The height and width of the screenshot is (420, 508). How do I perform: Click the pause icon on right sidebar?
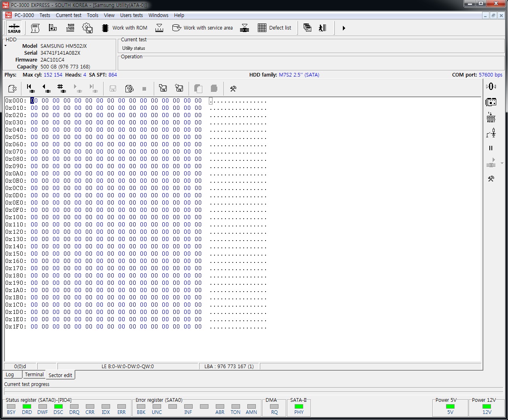click(x=491, y=148)
